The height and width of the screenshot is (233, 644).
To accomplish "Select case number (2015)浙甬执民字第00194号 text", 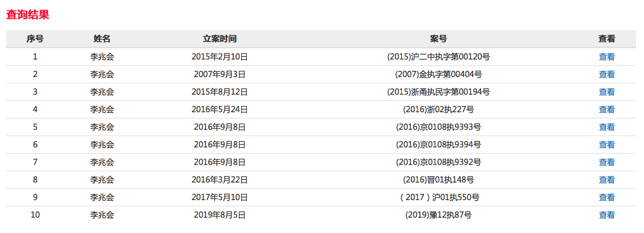I will pyautogui.click(x=439, y=92).
